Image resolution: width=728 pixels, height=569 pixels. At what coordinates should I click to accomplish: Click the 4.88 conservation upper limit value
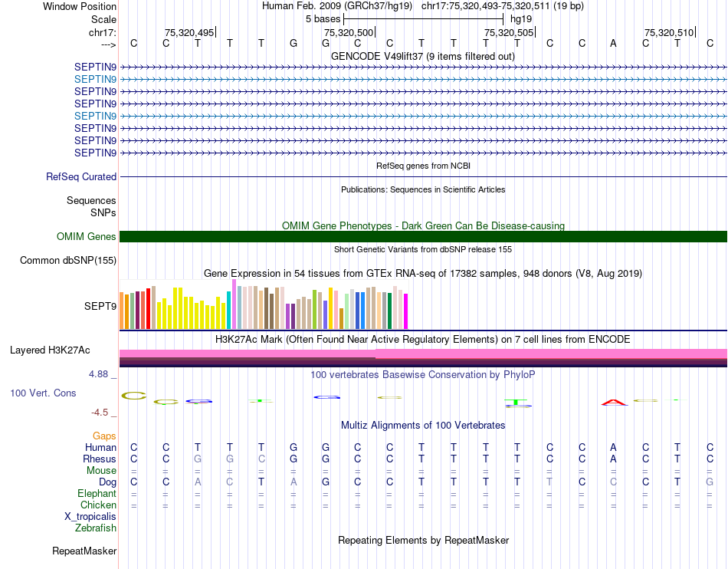click(x=98, y=374)
